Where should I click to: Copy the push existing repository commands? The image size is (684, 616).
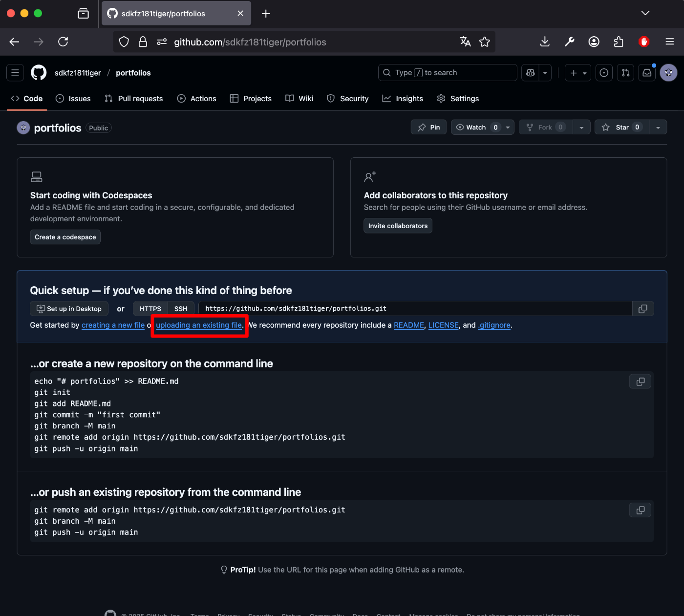[641, 510]
